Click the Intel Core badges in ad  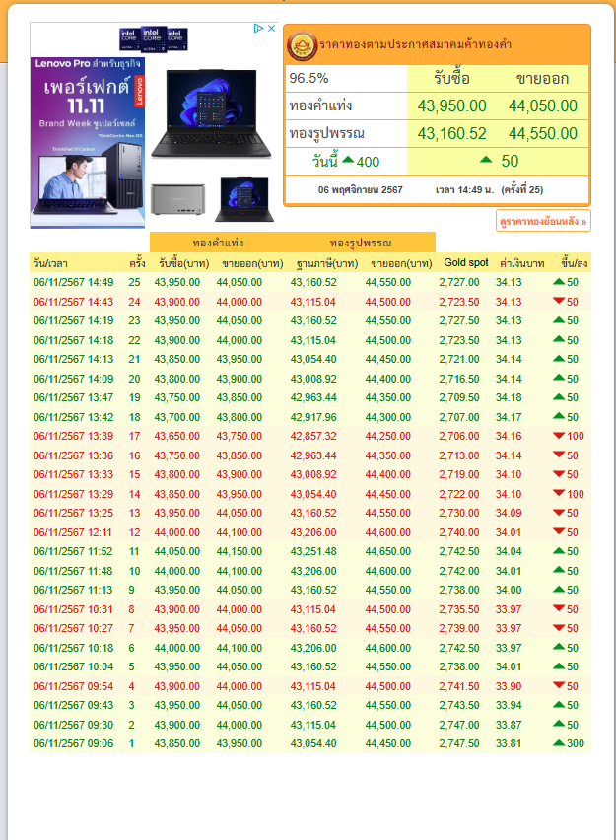154,39
